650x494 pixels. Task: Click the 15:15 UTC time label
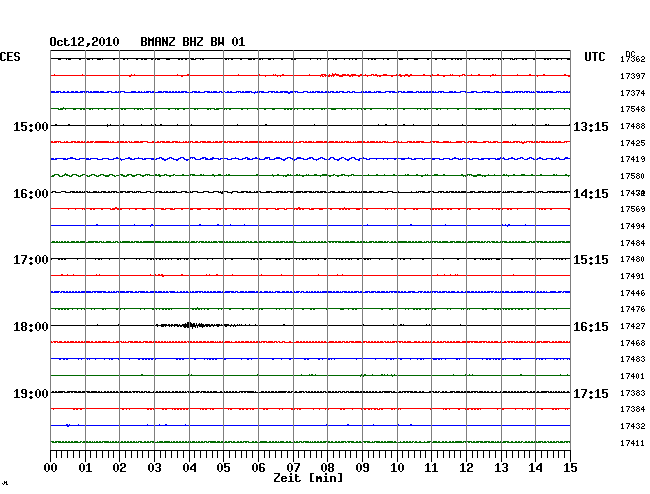coord(591,260)
